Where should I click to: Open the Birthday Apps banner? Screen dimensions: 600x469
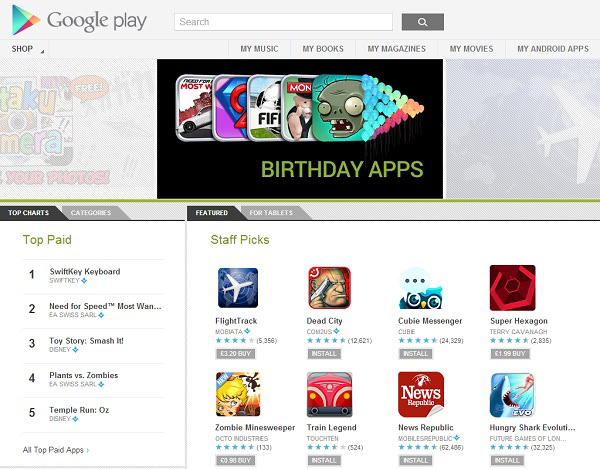(x=300, y=129)
